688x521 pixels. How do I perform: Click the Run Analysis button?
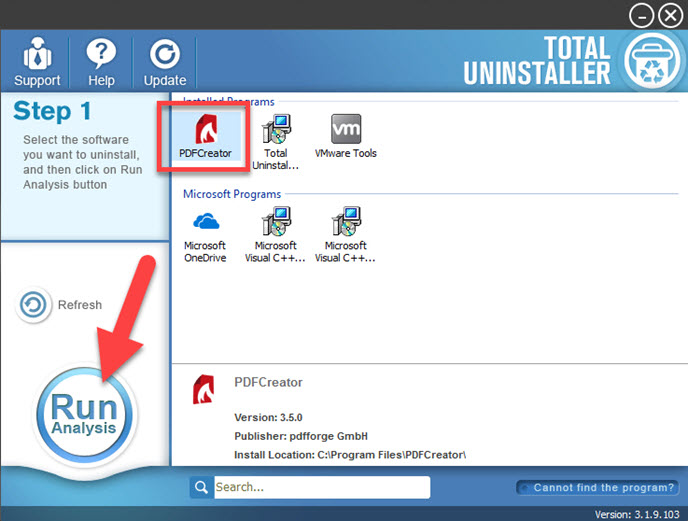point(84,414)
